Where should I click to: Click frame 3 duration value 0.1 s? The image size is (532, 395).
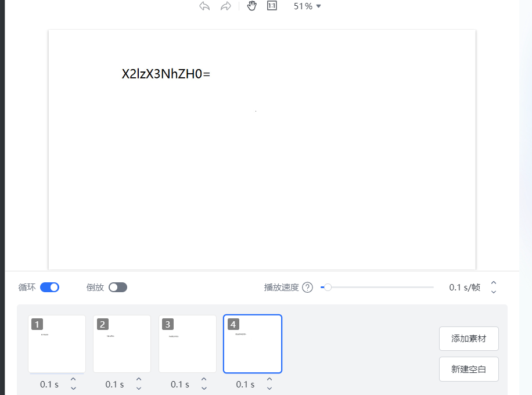180,385
